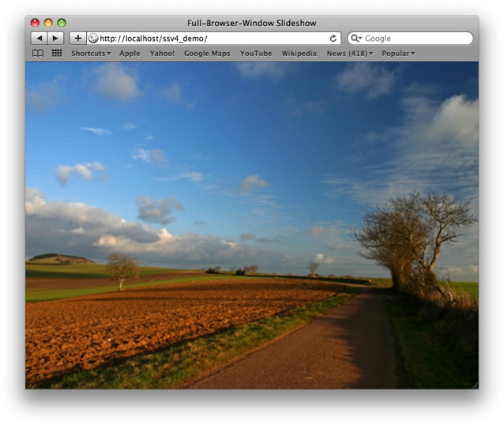504x424 pixels.
Task: Reload the page using the refresh icon
Action: tap(333, 38)
